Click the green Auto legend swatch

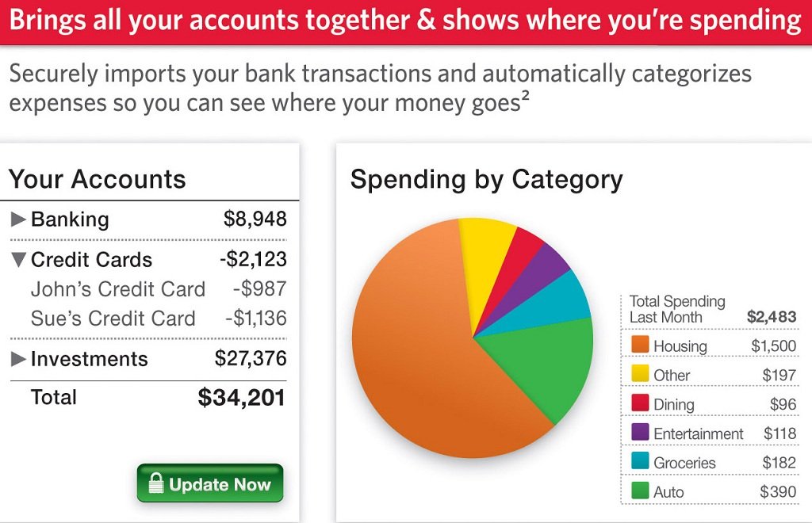[639, 491]
